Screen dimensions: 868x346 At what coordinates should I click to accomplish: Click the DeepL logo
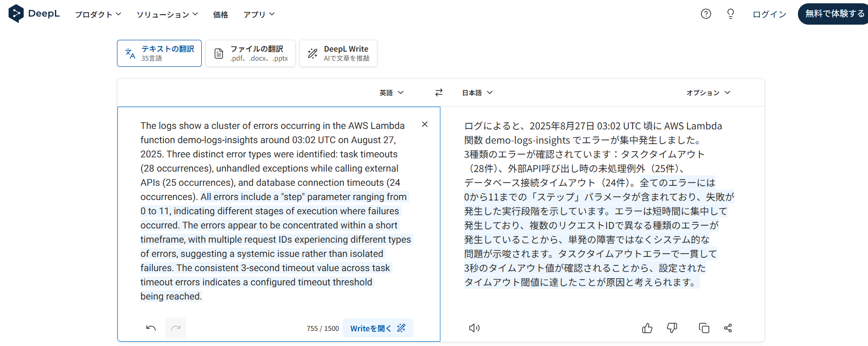(x=34, y=14)
